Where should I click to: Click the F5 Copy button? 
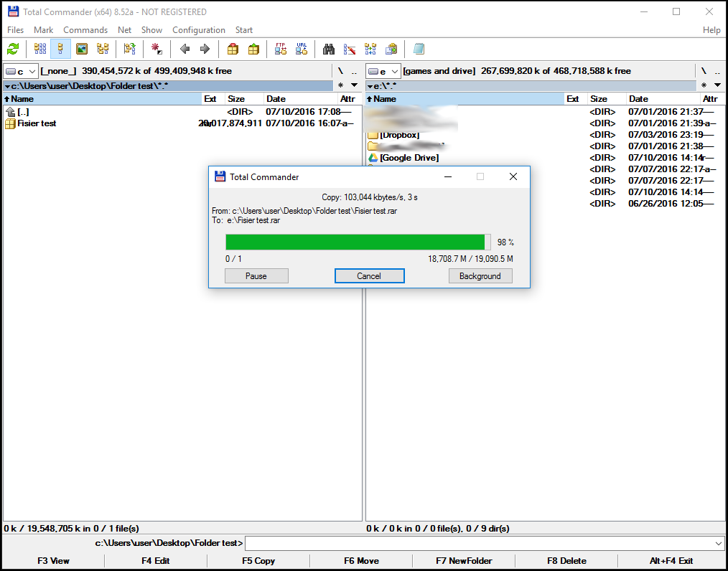258,561
